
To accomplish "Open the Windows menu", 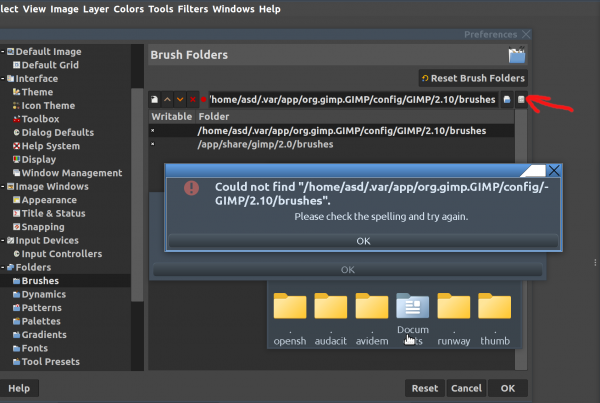I will 233,9.
